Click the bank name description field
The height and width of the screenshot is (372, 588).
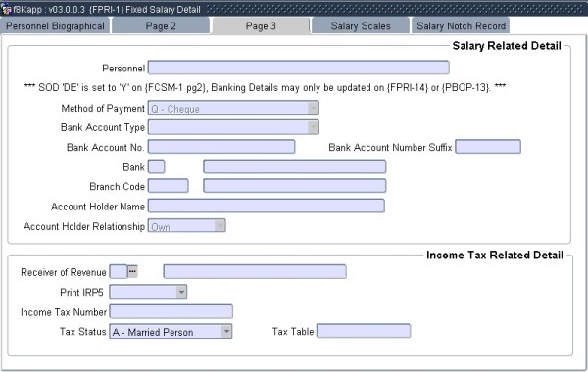[295, 166]
